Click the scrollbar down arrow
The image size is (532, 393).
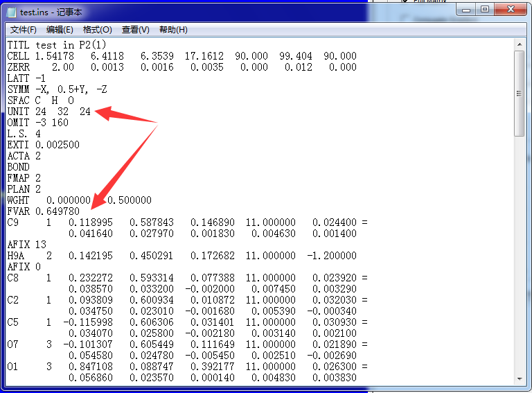pyautogui.click(x=520, y=378)
